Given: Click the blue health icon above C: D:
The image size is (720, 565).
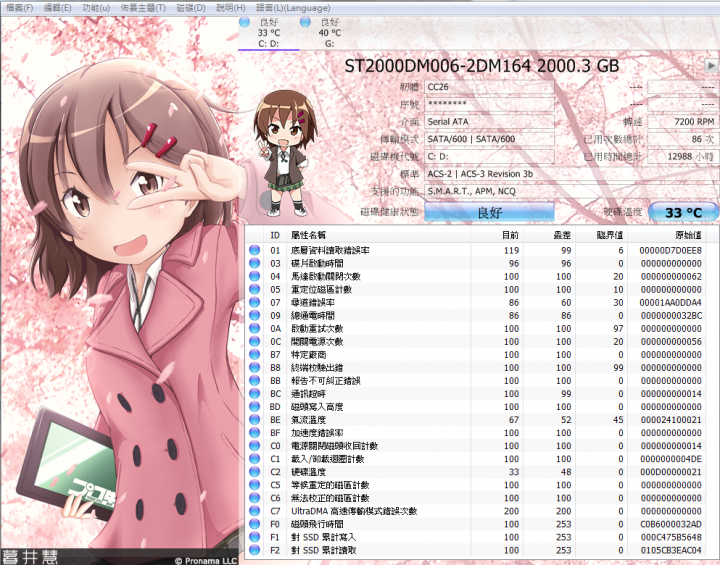Looking at the screenshot, I should (x=244, y=22).
